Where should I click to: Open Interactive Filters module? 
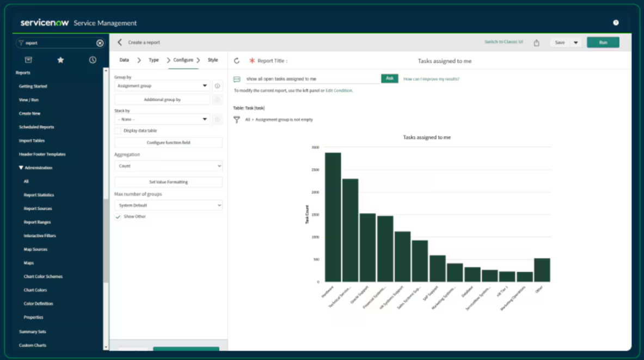point(39,235)
